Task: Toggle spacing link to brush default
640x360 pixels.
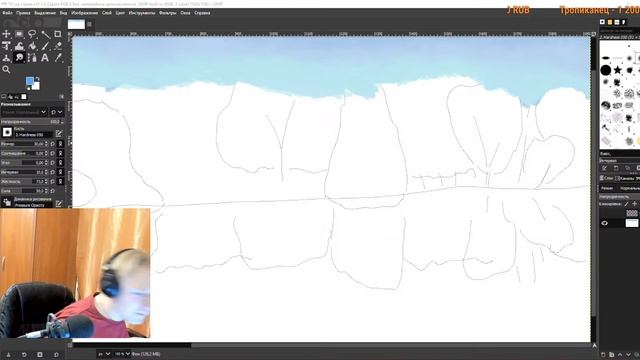Action: (60, 172)
